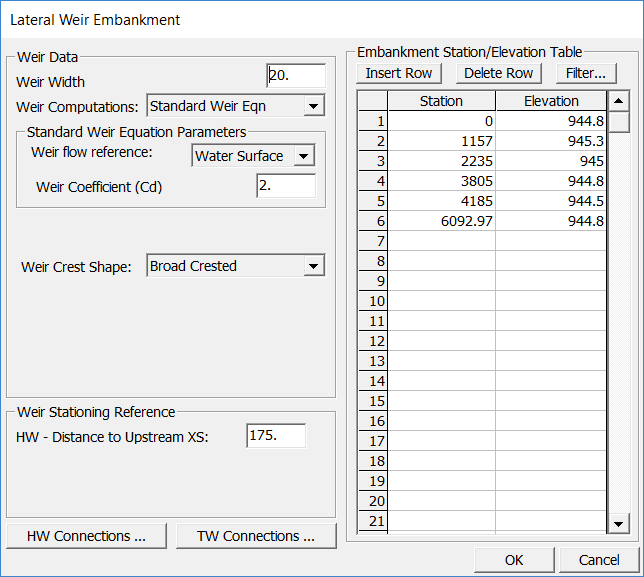
Task: Click the Weir Coefficient (Cd) field
Action: pos(286,186)
